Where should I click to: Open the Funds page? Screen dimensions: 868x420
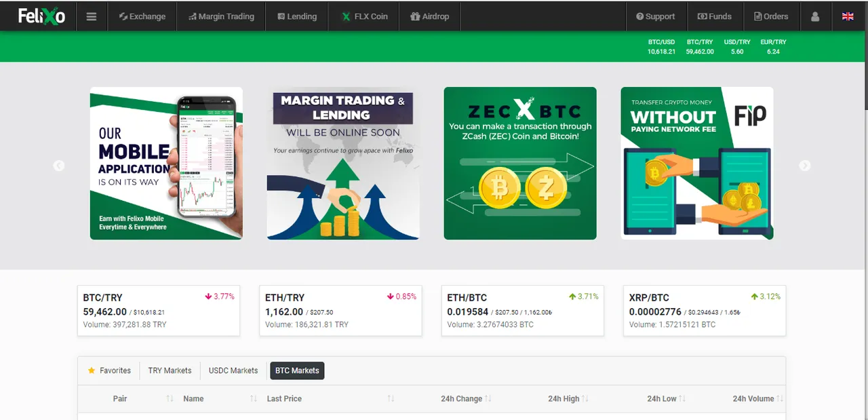(x=715, y=16)
